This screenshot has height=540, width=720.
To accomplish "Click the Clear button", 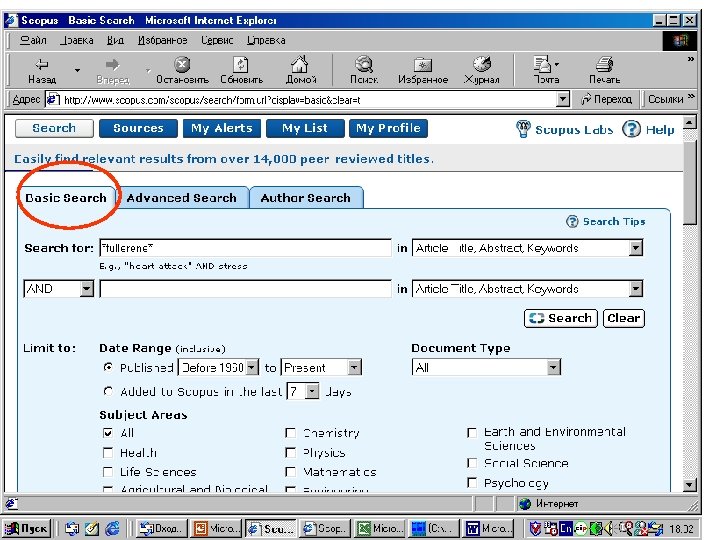I will point(624,318).
